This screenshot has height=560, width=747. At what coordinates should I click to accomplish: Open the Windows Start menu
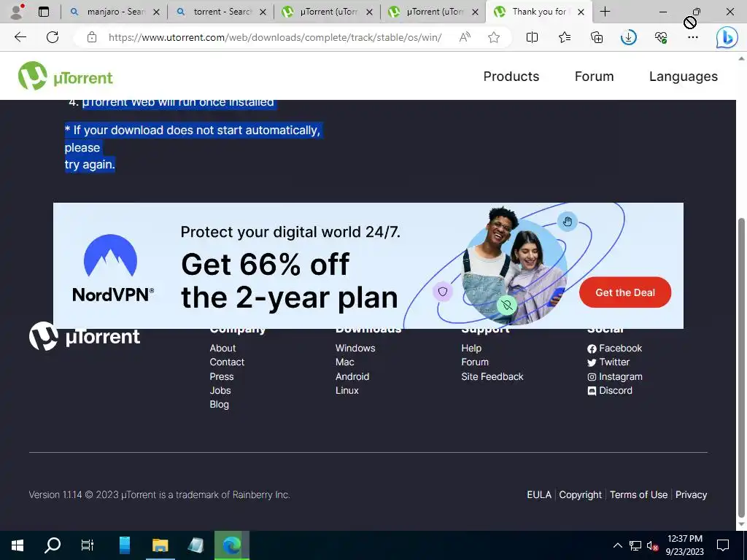click(18, 545)
